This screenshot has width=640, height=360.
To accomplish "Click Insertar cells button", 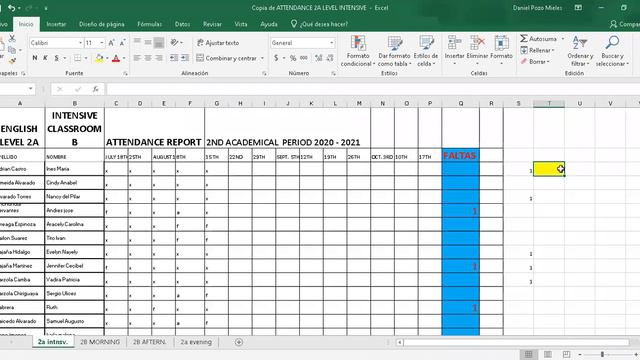I will coord(454,51).
